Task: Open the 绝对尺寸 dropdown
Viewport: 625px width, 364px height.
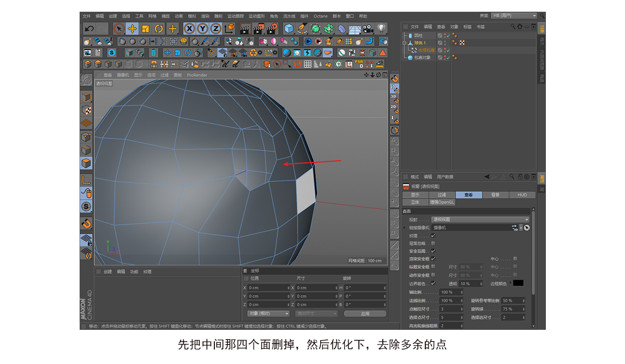Action: click(316, 314)
